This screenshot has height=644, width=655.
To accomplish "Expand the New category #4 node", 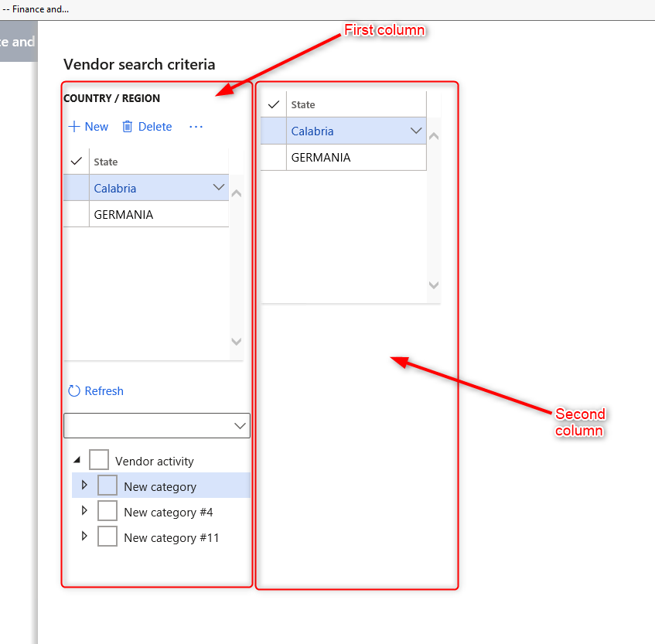I will pos(84,511).
